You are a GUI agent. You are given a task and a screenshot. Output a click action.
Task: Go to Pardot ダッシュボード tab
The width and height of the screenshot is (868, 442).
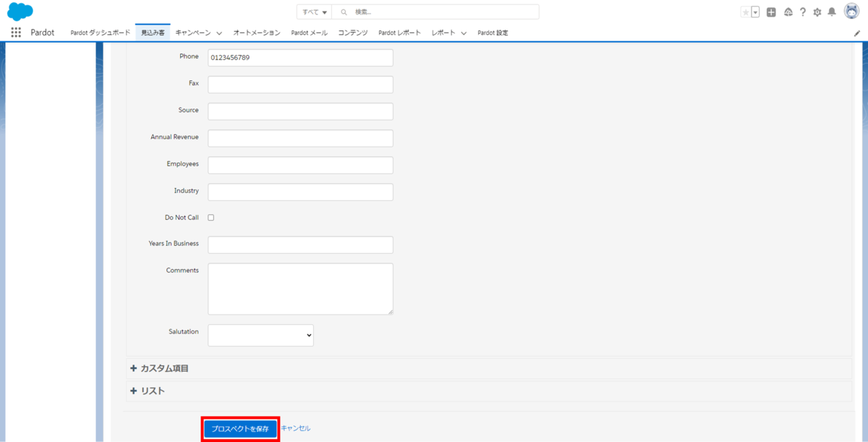pos(101,33)
